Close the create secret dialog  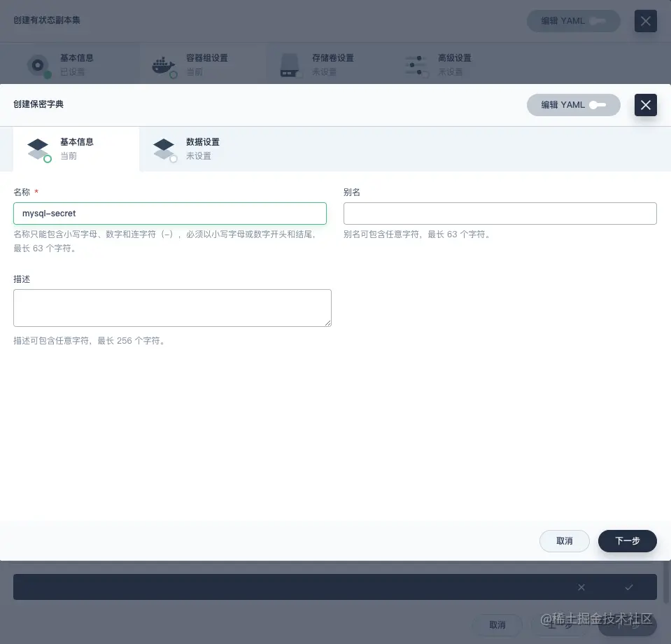645,105
